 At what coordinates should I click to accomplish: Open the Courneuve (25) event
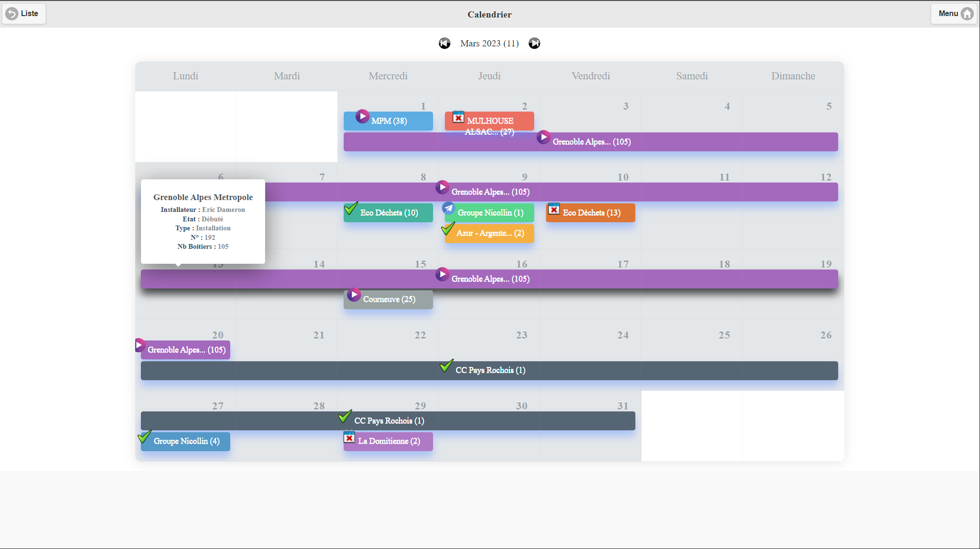tap(389, 300)
